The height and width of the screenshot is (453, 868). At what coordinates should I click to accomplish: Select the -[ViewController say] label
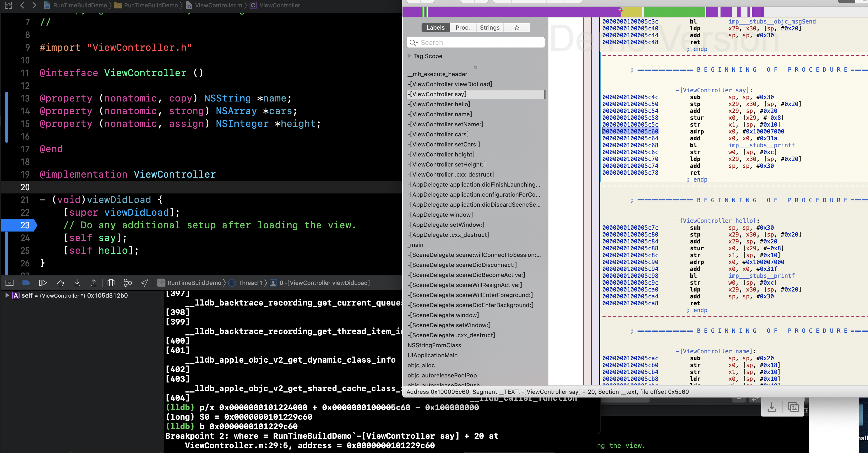pyautogui.click(x=475, y=94)
